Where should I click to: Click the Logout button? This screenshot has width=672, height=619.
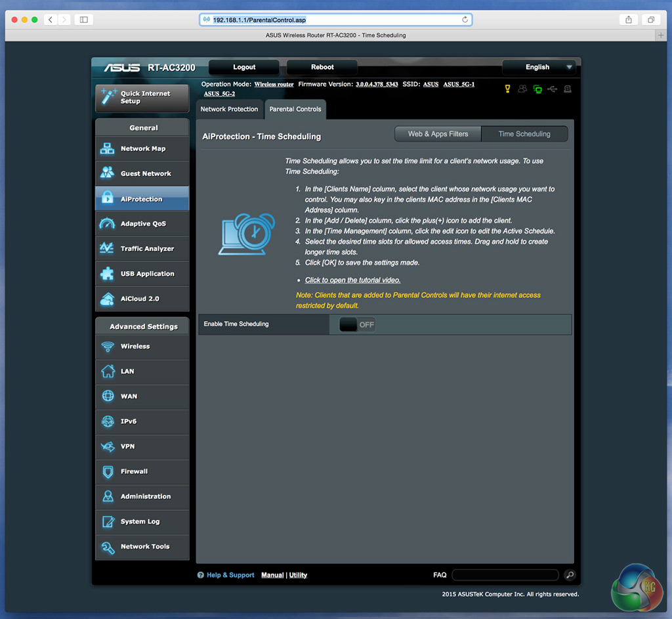(244, 67)
